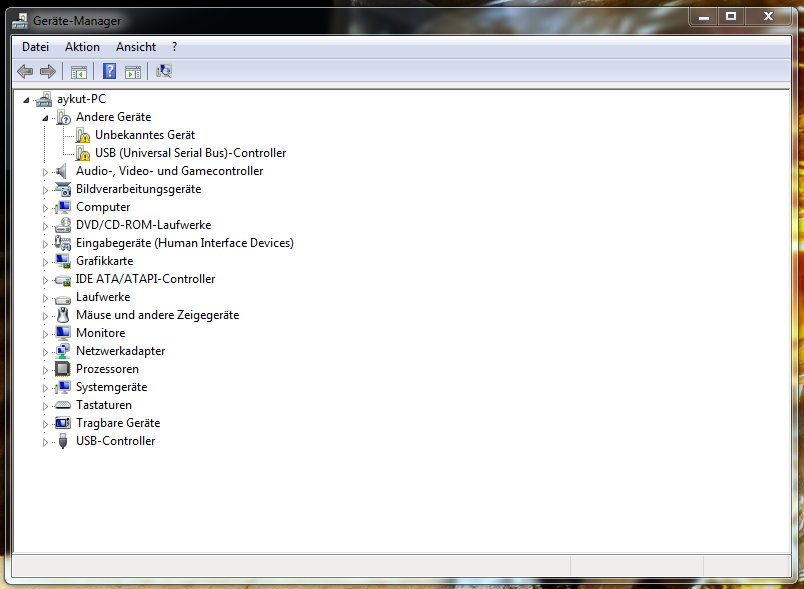Expand the Laufwerke node
Viewport: 804px width, 589px height.
[45, 298]
